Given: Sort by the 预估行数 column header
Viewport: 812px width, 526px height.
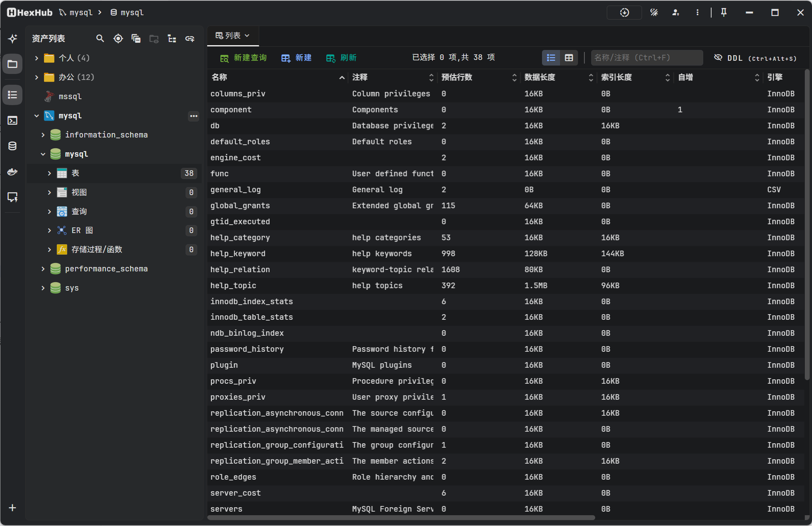Looking at the screenshot, I should pos(478,78).
